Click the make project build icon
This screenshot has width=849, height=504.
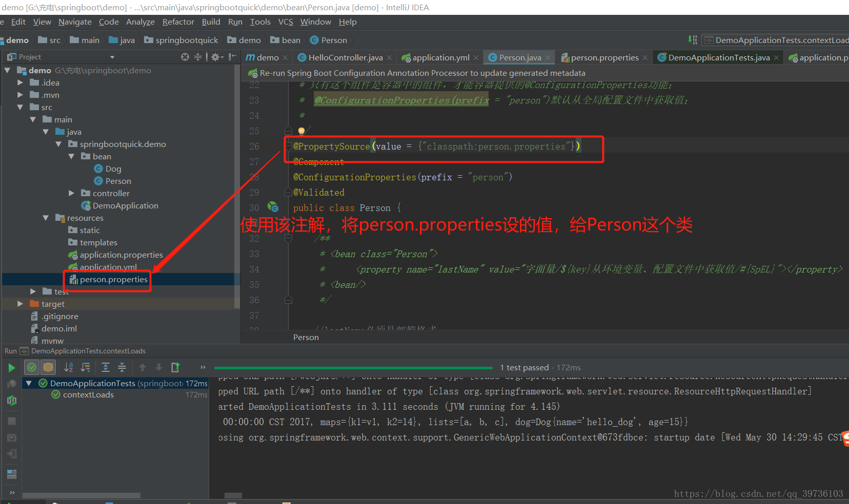tap(693, 39)
